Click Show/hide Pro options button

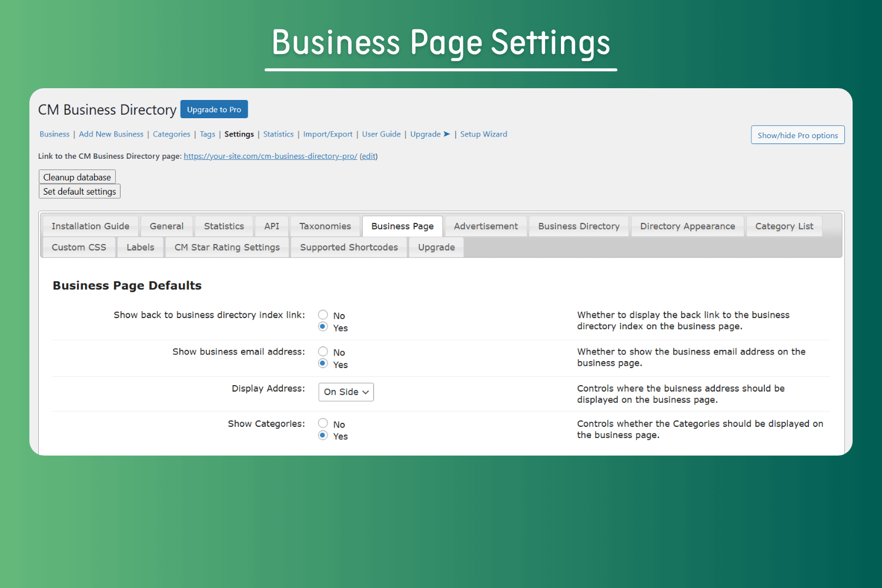click(798, 135)
